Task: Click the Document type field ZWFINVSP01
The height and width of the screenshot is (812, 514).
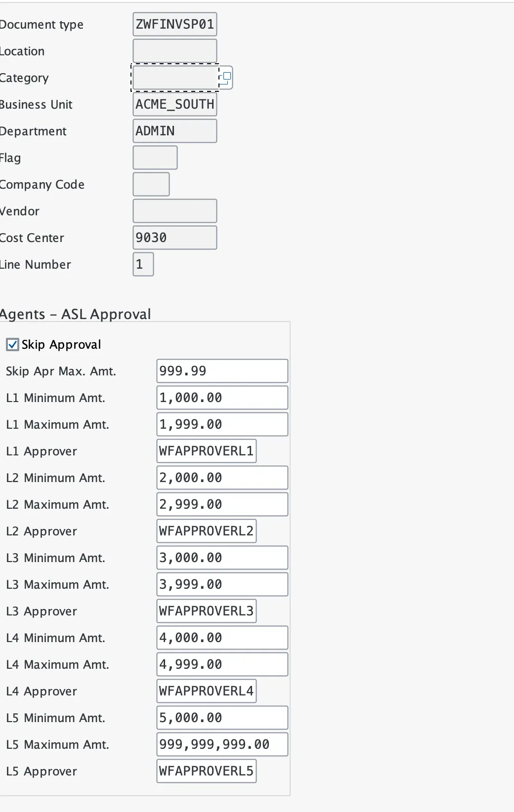Action: point(175,24)
